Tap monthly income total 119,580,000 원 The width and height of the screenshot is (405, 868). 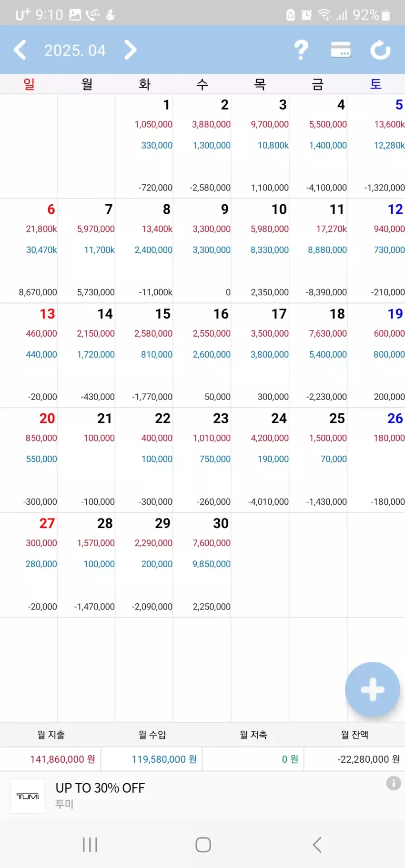164,759
